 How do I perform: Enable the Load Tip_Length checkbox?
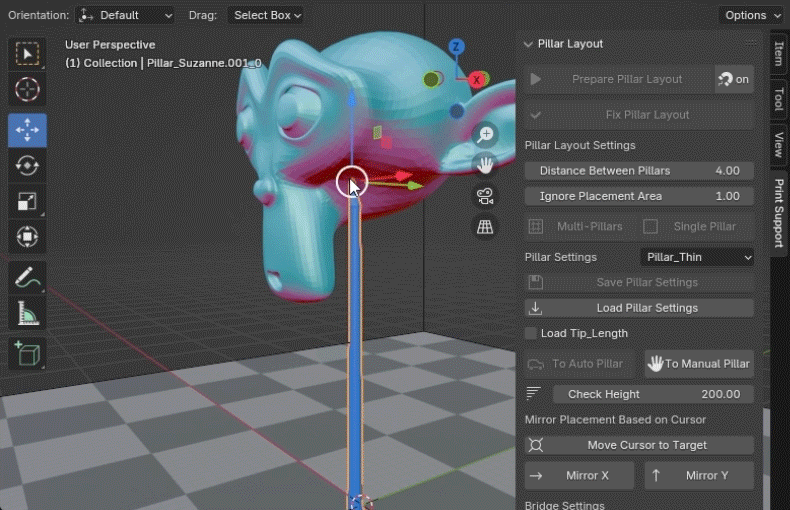(x=531, y=333)
